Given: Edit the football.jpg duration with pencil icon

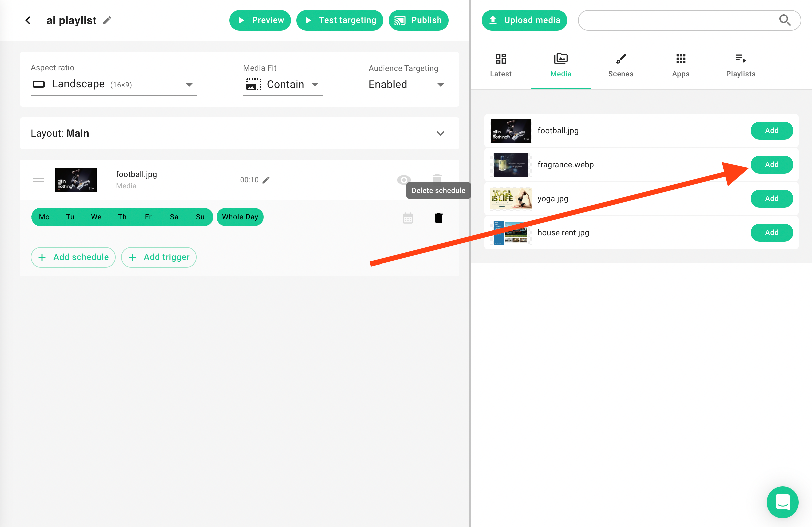Looking at the screenshot, I should coord(266,180).
